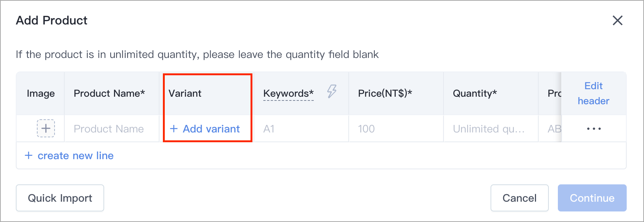Click the underlined Keywords column header

coord(288,93)
